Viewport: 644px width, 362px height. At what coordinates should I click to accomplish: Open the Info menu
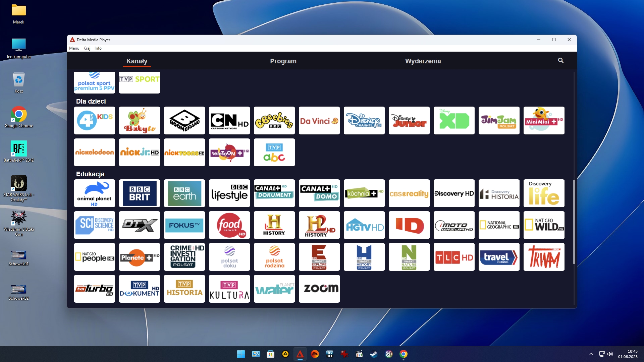98,48
